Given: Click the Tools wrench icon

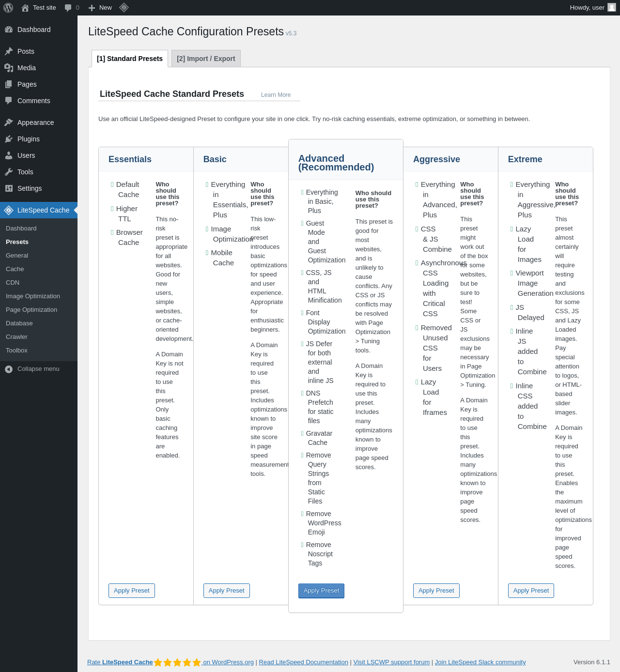Looking at the screenshot, I should pos(9,172).
